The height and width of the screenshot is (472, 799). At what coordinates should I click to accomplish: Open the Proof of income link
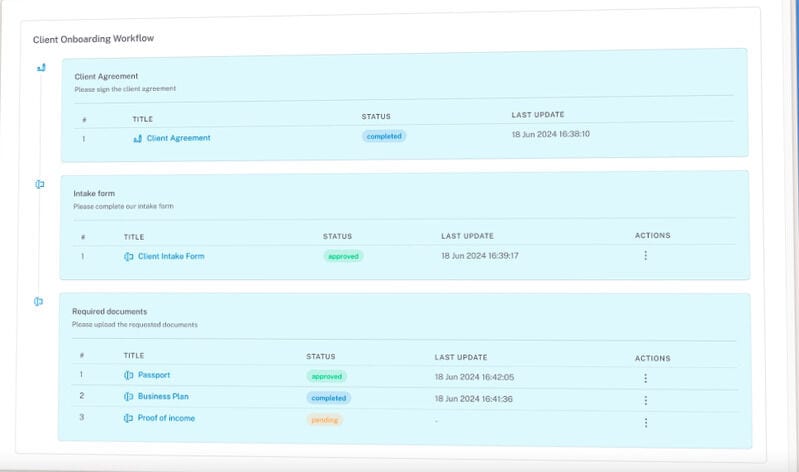click(x=166, y=418)
